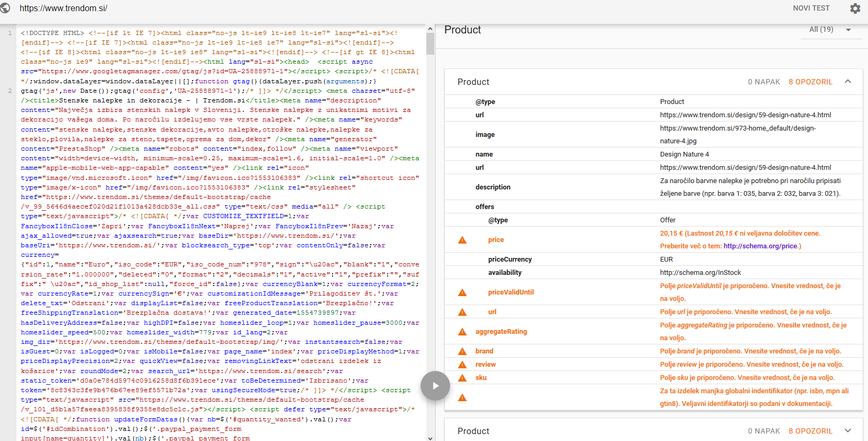Collapse the expanded Product card
The image size is (868, 441).
848,82
